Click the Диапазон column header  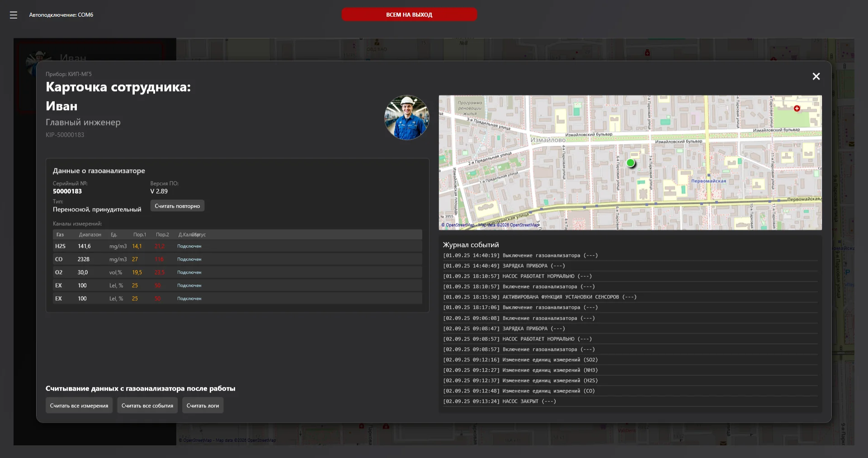click(x=90, y=235)
